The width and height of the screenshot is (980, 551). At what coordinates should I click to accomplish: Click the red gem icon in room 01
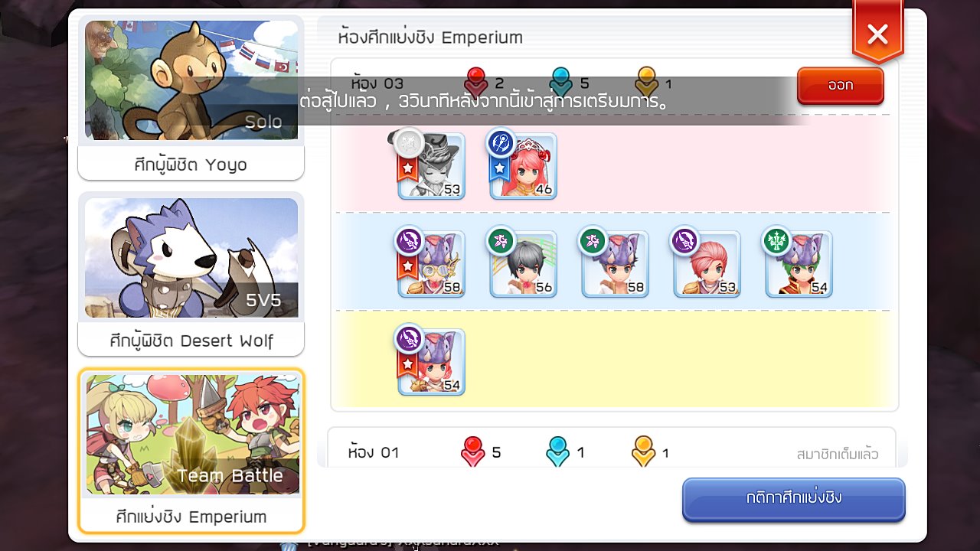click(472, 452)
